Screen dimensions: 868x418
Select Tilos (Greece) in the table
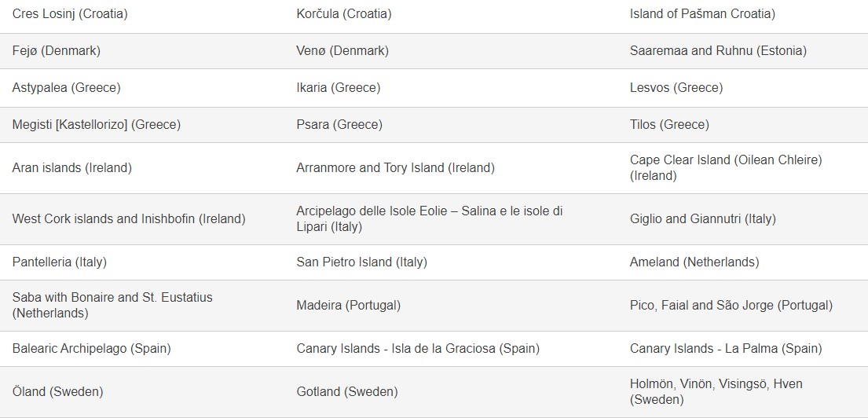pyautogui.click(x=669, y=125)
